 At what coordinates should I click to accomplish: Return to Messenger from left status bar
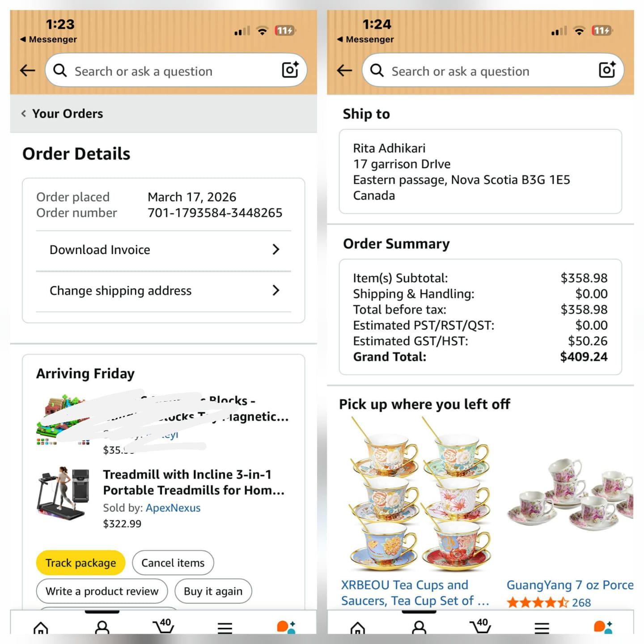click(48, 39)
